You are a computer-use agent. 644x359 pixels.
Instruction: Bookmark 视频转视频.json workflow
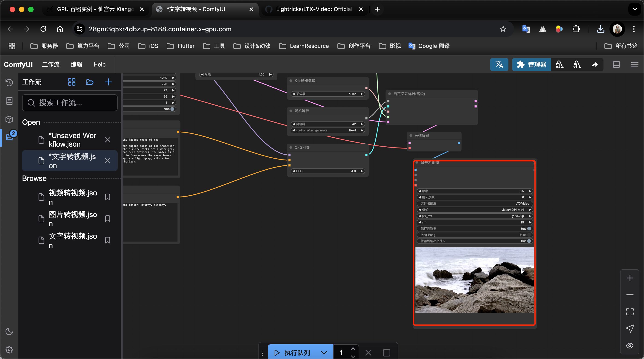click(x=107, y=197)
